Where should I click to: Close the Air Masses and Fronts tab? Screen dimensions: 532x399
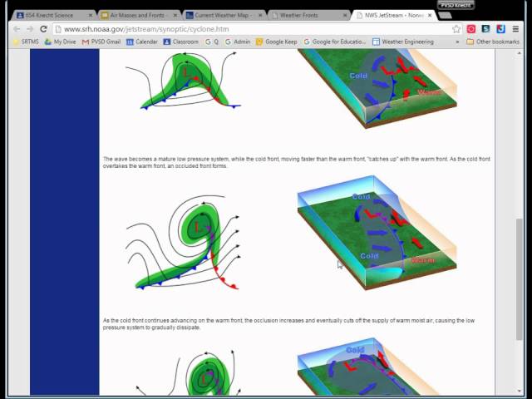(x=175, y=15)
